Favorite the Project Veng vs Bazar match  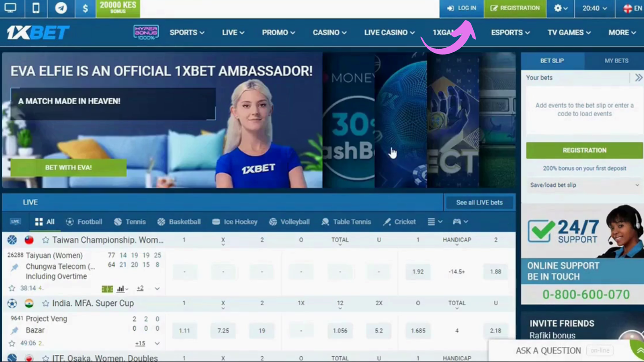point(12,343)
